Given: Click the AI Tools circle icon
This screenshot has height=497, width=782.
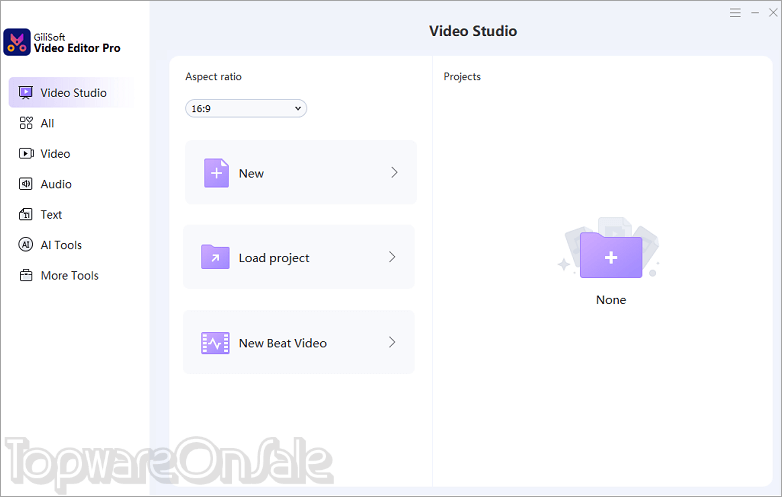Looking at the screenshot, I should click(x=25, y=245).
